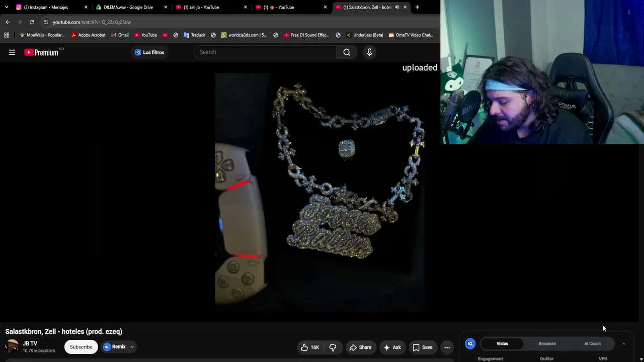Open more actions three-dot menu

tap(447, 347)
